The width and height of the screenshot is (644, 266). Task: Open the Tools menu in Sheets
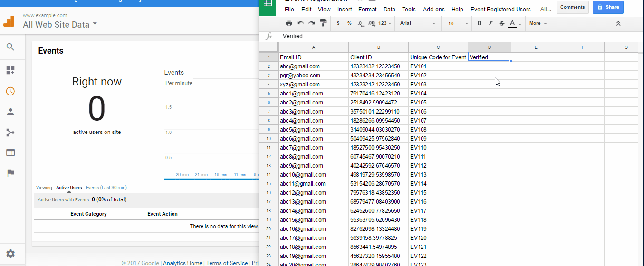[409, 9]
